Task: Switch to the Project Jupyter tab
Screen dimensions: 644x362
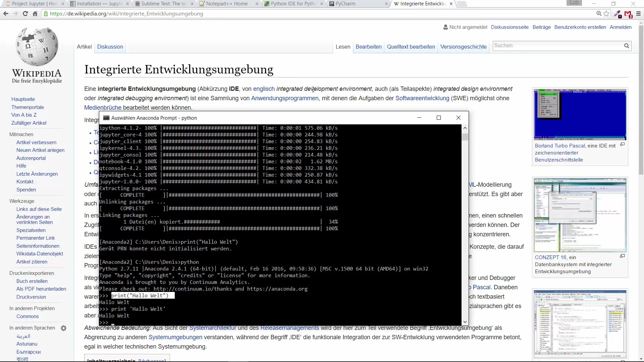Action: 32,4
